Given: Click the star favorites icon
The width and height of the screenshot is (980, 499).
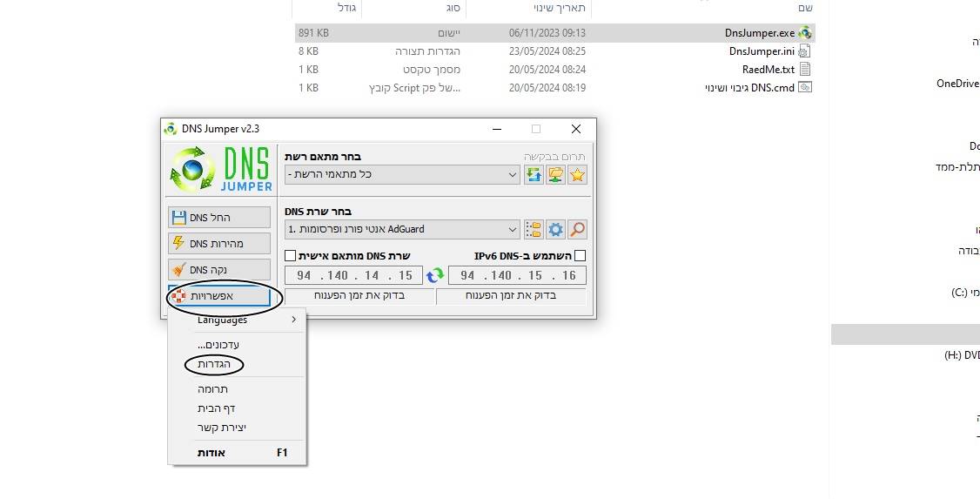Looking at the screenshot, I should (x=577, y=175).
